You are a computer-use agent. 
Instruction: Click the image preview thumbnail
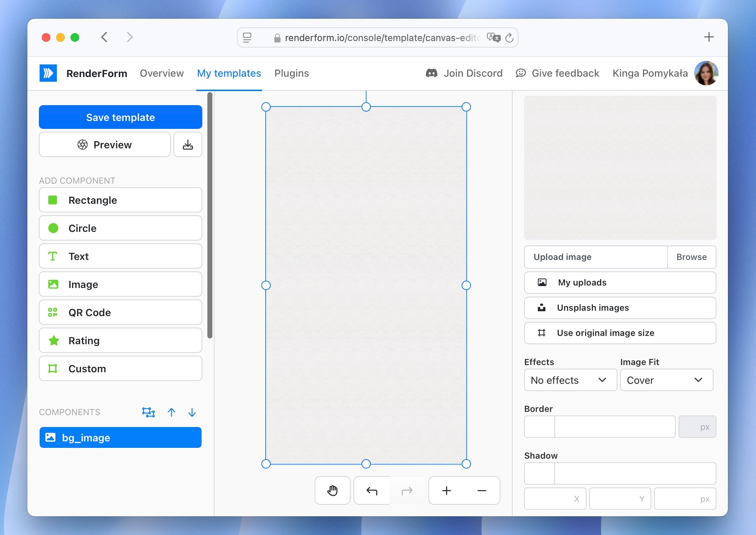click(x=620, y=167)
